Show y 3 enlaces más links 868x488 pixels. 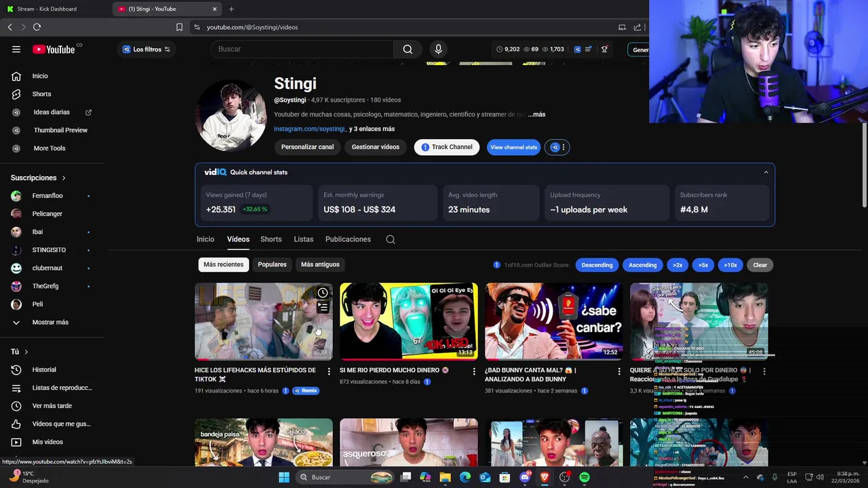(372, 129)
